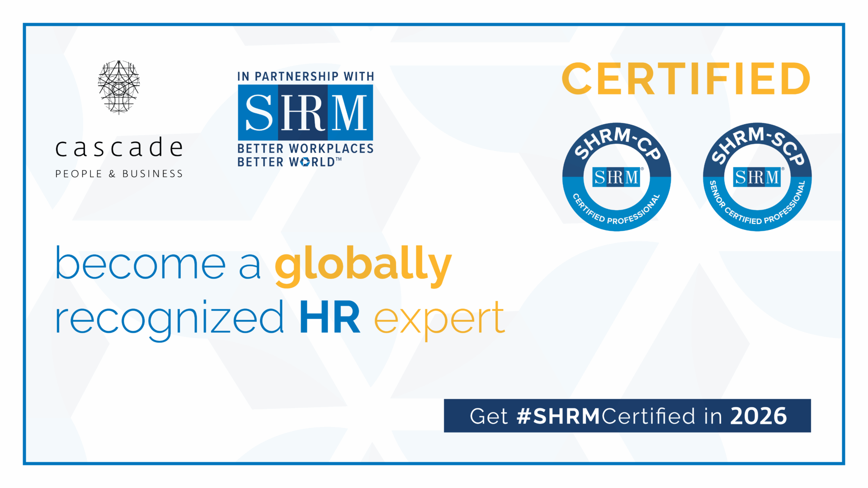Click the 2026 year in the banner

758,416
